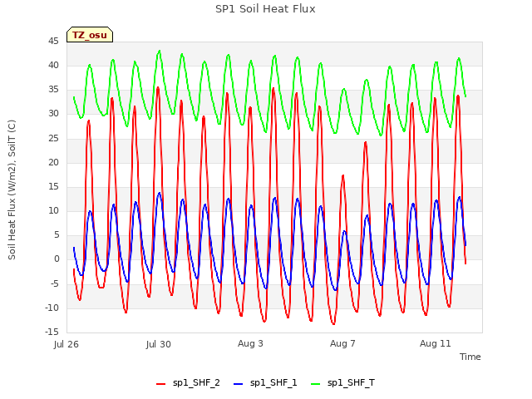
Task: Click the 10 y-axis tick label
Action: click(x=53, y=210)
